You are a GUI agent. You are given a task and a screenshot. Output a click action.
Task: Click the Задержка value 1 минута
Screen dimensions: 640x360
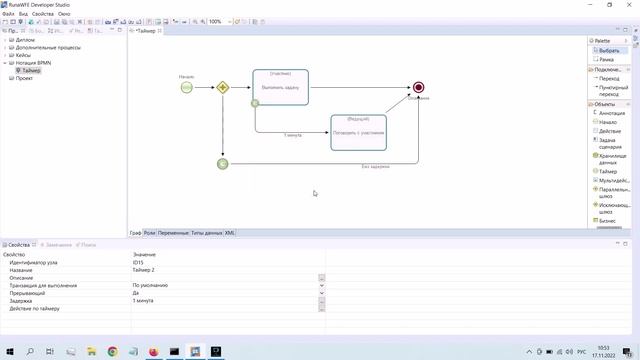143,300
